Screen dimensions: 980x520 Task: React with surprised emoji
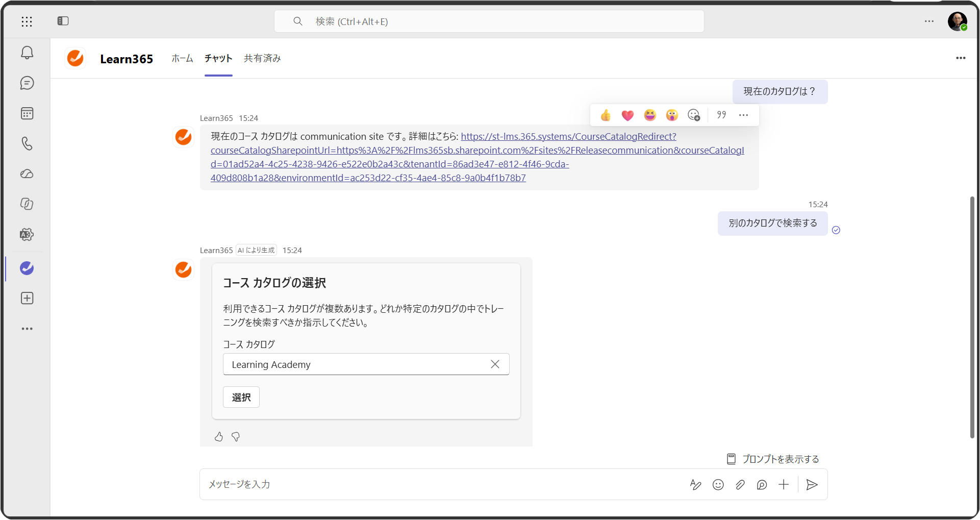pyautogui.click(x=672, y=115)
